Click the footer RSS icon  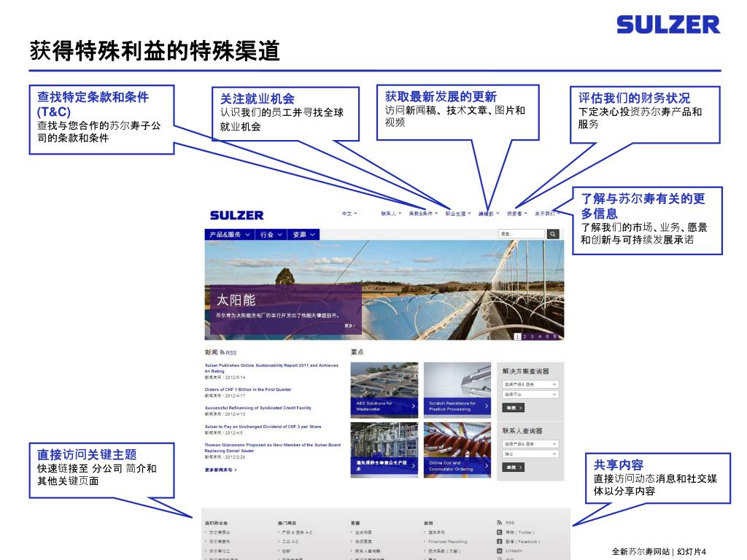click(499, 522)
